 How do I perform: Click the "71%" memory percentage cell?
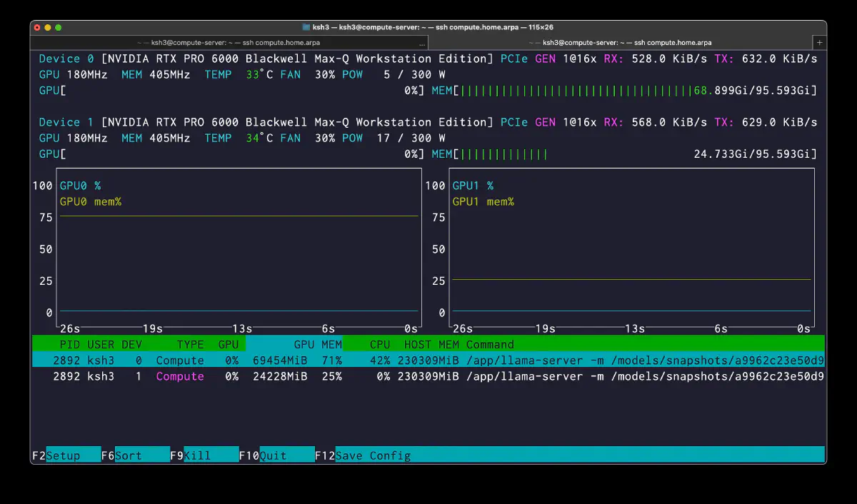click(331, 361)
